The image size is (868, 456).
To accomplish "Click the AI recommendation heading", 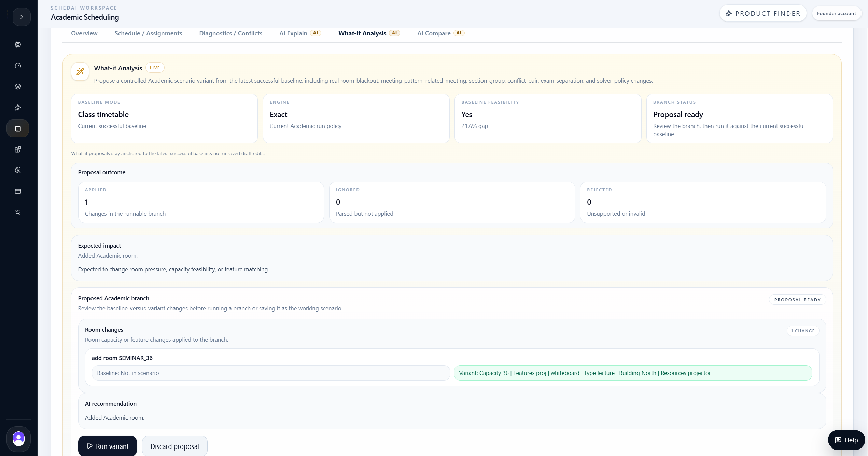I will tap(111, 404).
